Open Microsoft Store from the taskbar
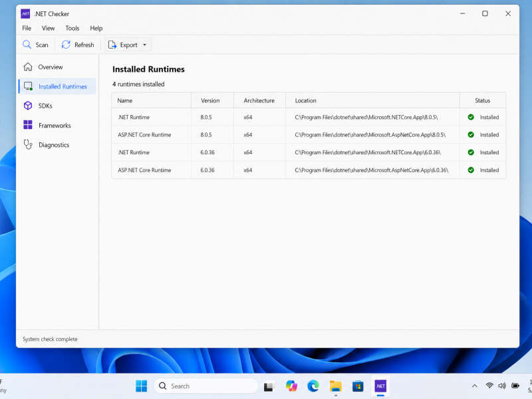Viewport: 532px width, 399px height. pyautogui.click(x=358, y=386)
